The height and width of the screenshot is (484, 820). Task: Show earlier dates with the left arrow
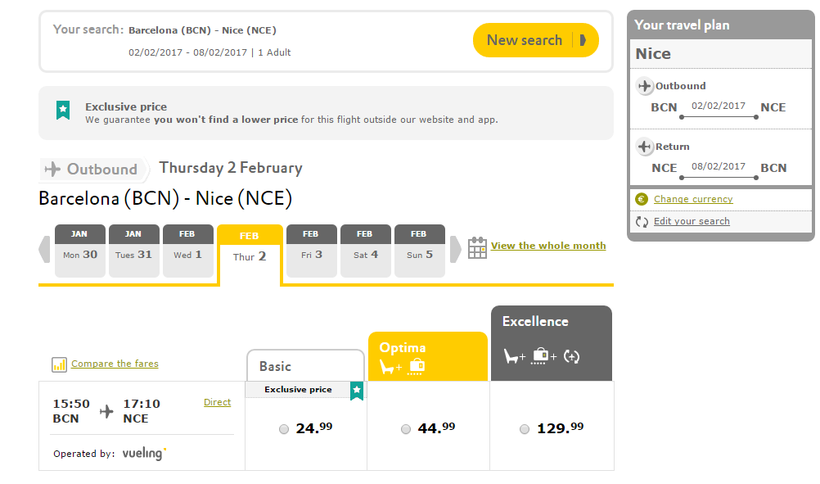[44, 249]
